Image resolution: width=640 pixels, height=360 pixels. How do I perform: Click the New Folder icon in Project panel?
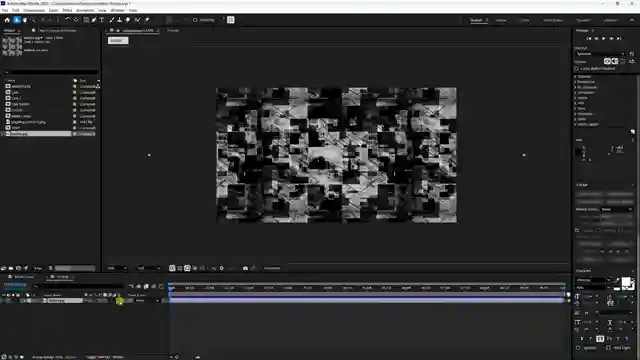[11, 268]
